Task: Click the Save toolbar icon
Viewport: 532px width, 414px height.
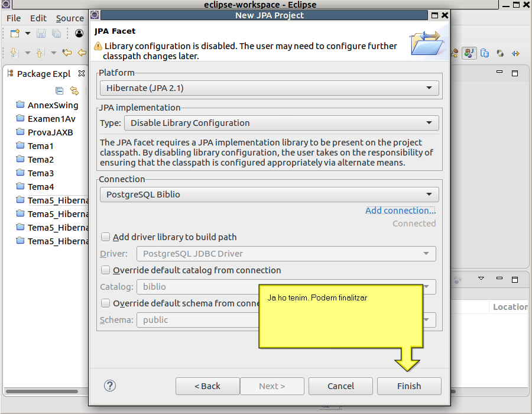Action: coord(41,33)
